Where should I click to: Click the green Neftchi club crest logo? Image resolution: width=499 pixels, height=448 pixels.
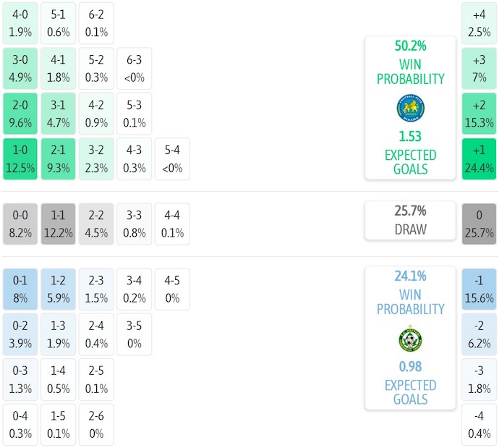(x=410, y=339)
